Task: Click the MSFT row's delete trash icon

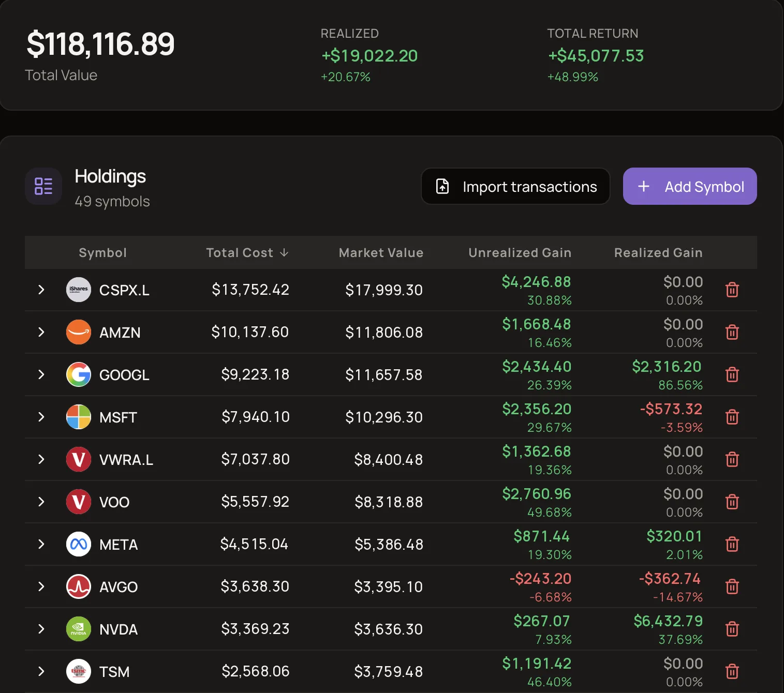Action: (732, 417)
